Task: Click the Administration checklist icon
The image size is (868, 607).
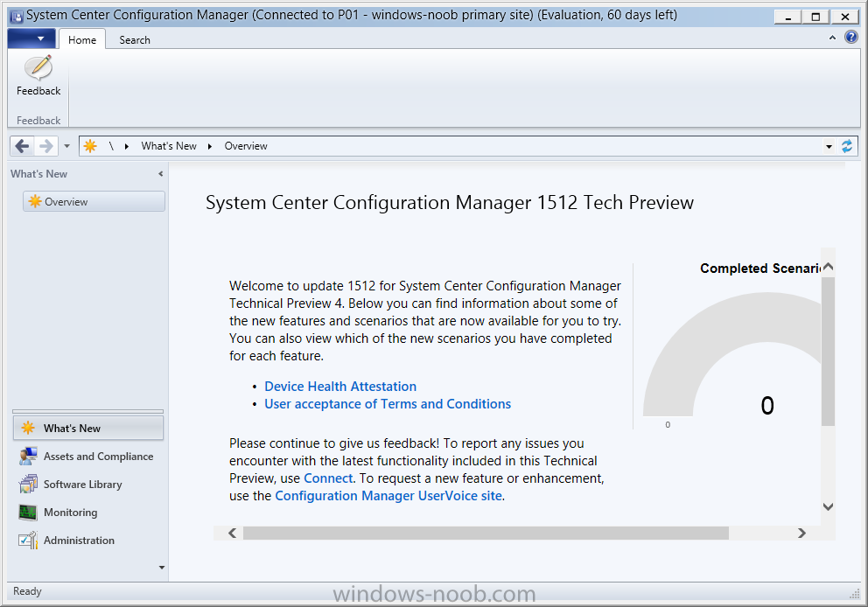Action: (28, 540)
